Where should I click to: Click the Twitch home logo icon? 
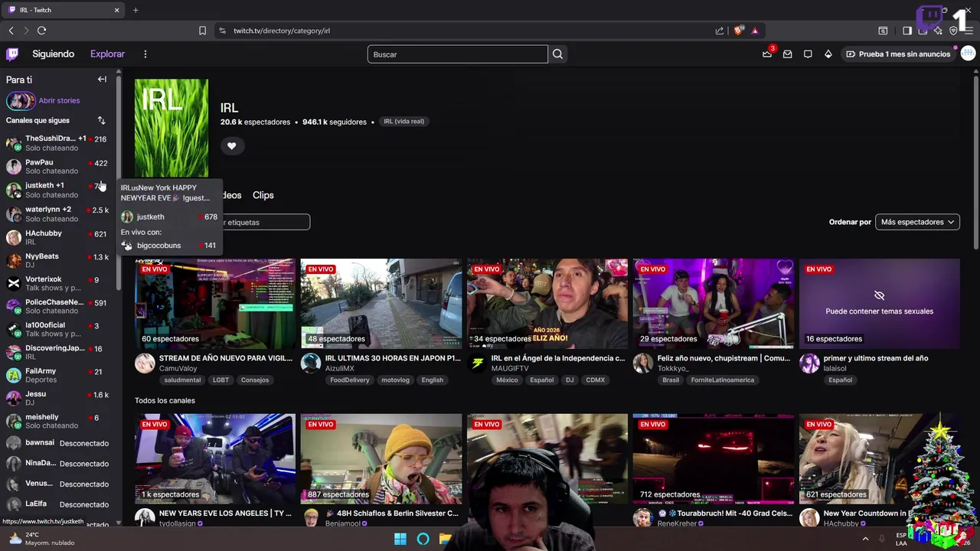(x=12, y=54)
